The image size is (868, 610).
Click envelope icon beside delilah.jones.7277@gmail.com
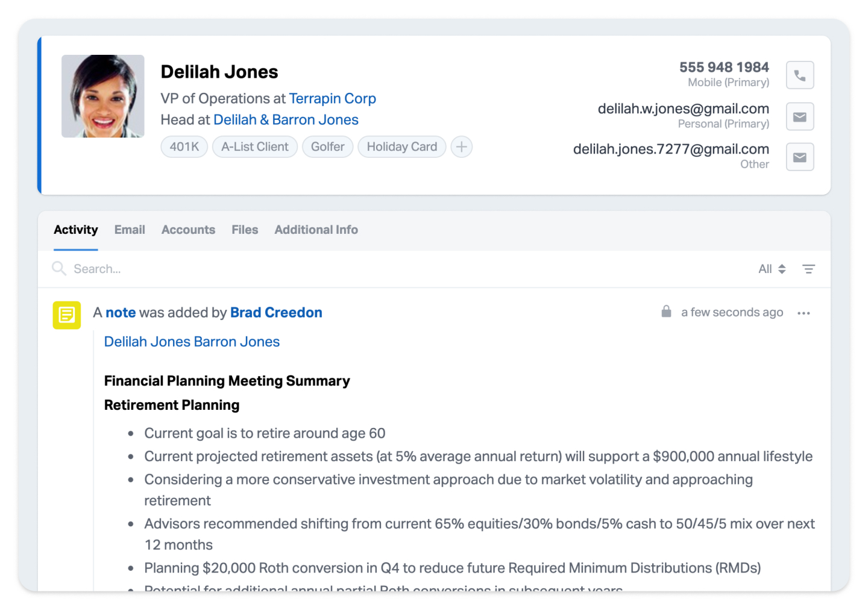799,157
